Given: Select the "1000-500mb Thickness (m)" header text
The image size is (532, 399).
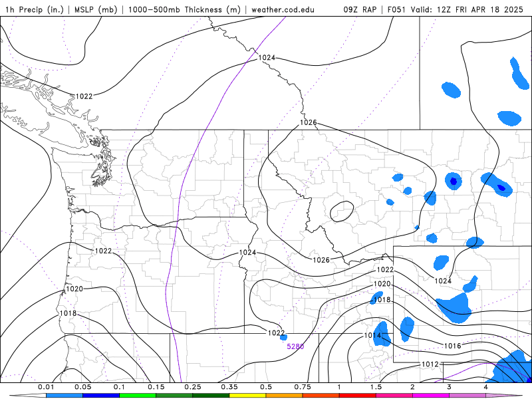Looking at the screenshot, I should click(184, 9).
